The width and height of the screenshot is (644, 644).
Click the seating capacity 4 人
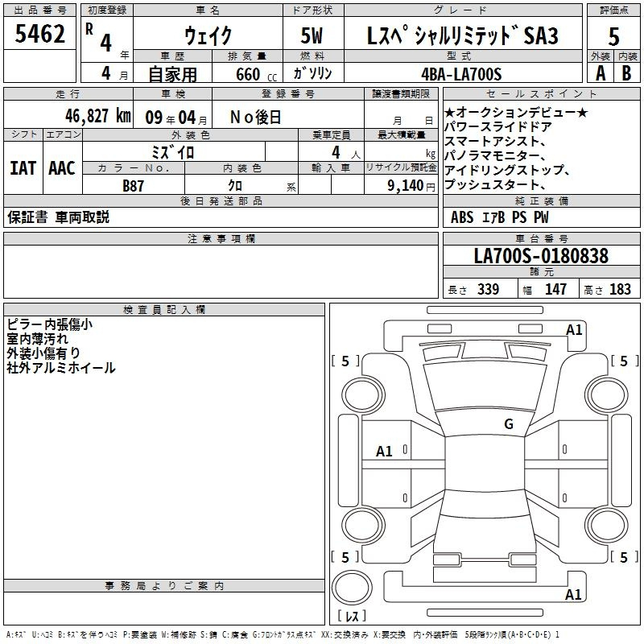[346, 153]
